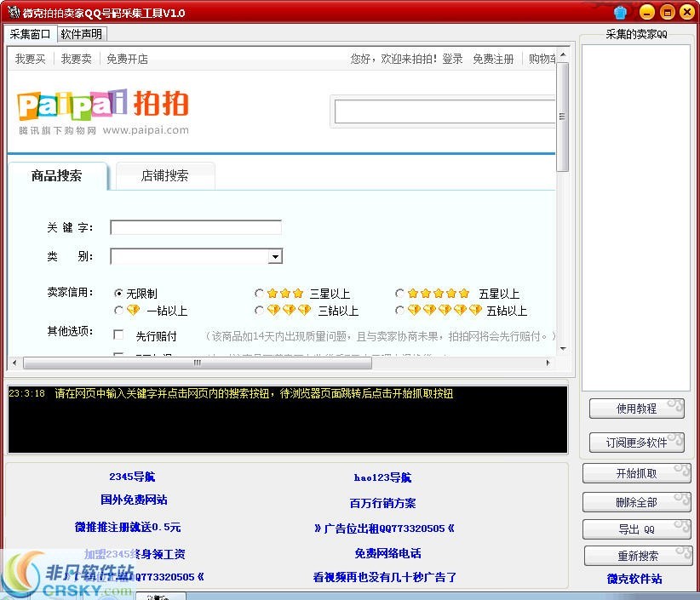Image resolution: width=700 pixels, height=600 pixels.
Task: Switch to the 店铺搜索 tab
Action: (164, 174)
